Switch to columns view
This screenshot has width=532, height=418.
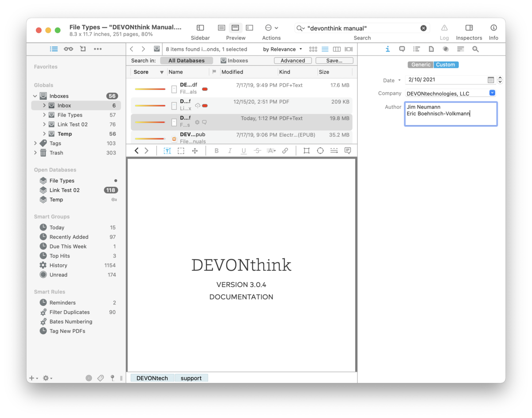click(337, 49)
